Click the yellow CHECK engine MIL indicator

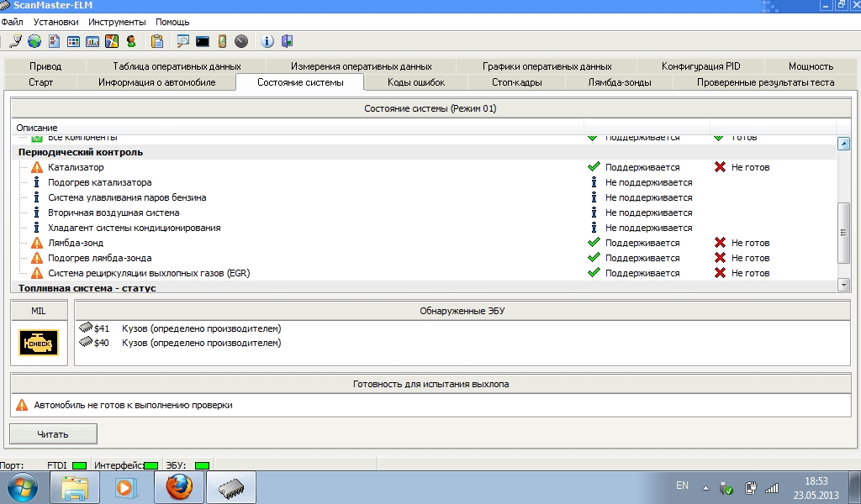pos(39,344)
